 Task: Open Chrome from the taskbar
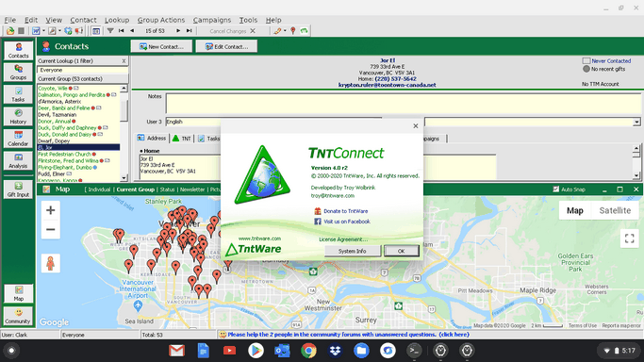pos(308,351)
